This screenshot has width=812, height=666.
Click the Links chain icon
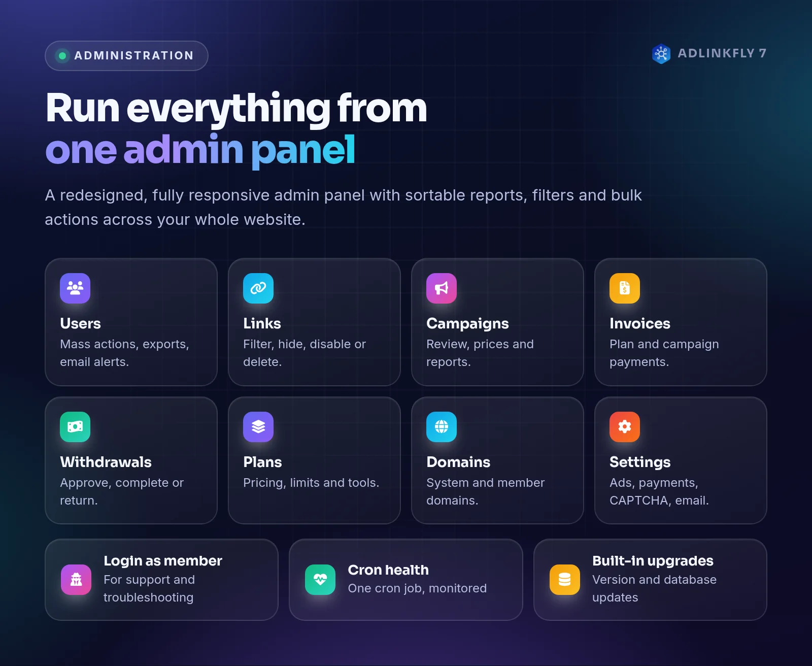click(258, 288)
